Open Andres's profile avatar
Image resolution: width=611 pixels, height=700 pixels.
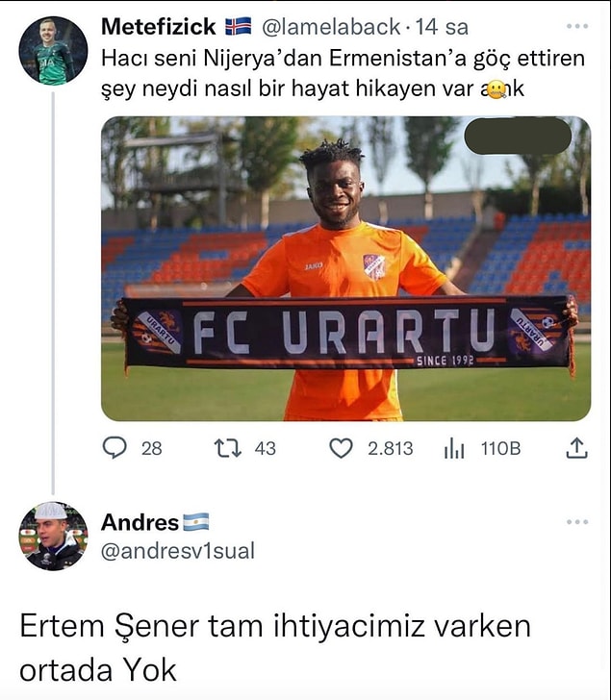pyautogui.click(x=53, y=537)
